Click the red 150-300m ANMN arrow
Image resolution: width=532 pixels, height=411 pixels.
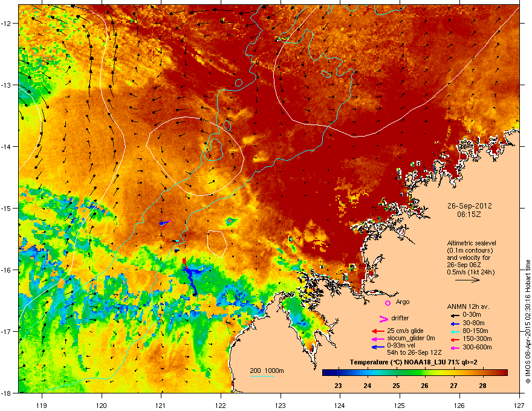[x=454, y=340]
